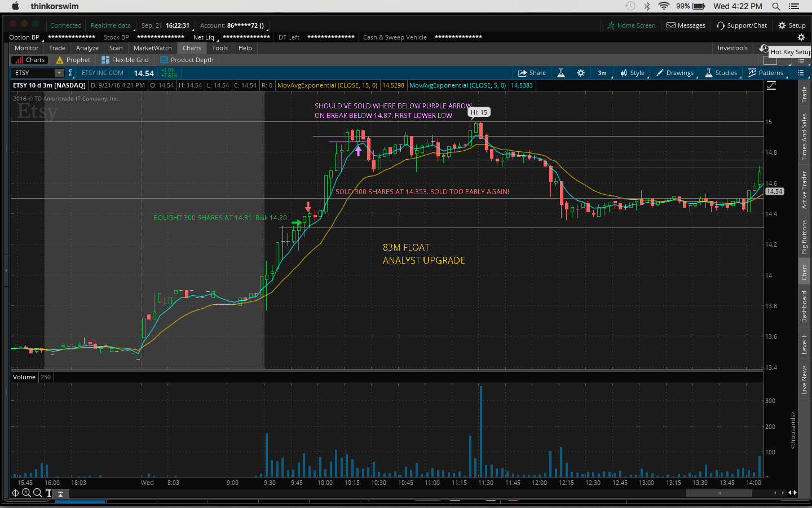Click the collapse-up arrow icon at bottom
The image size is (812, 508).
point(60,493)
